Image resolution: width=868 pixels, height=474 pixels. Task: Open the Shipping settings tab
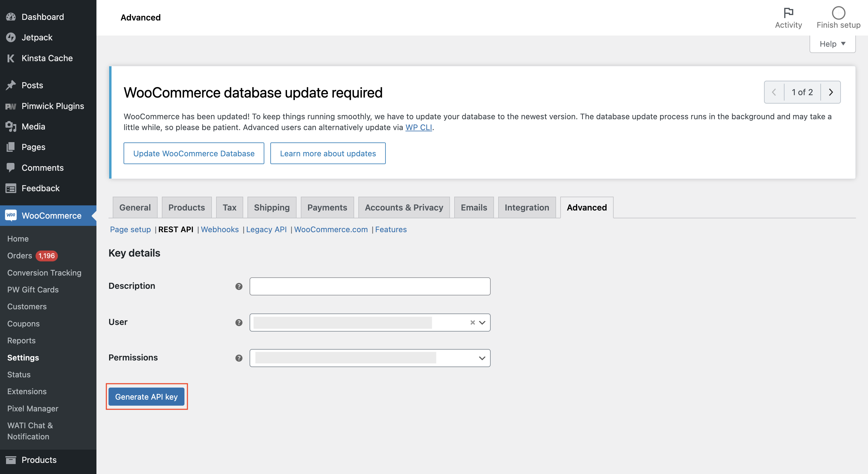pyautogui.click(x=272, y=207)
